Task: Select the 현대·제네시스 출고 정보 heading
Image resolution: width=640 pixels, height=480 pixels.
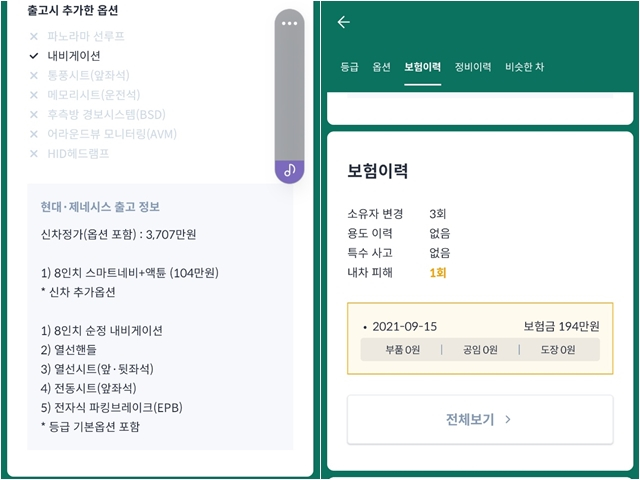Action: point(100,207)
